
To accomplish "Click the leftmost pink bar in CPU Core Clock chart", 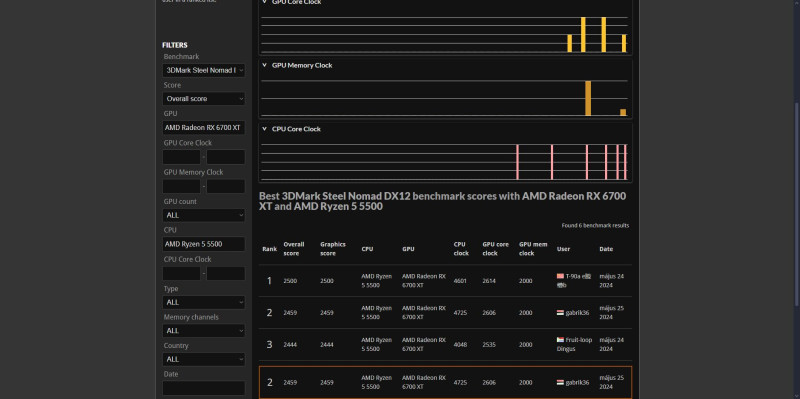I will tap(517, 162).
